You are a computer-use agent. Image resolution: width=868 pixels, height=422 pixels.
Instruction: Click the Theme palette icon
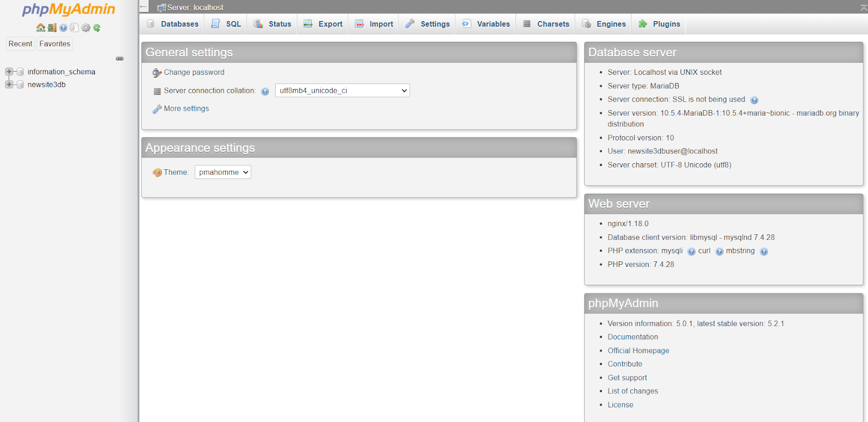click(x=157, y=172)
